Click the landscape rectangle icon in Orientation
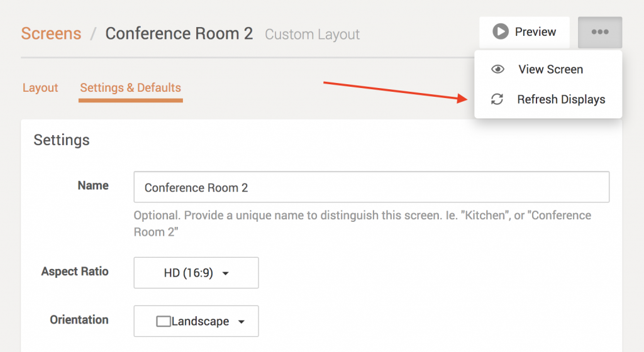Viewport: 644px width, 352px height. click(x=163, y=321)
